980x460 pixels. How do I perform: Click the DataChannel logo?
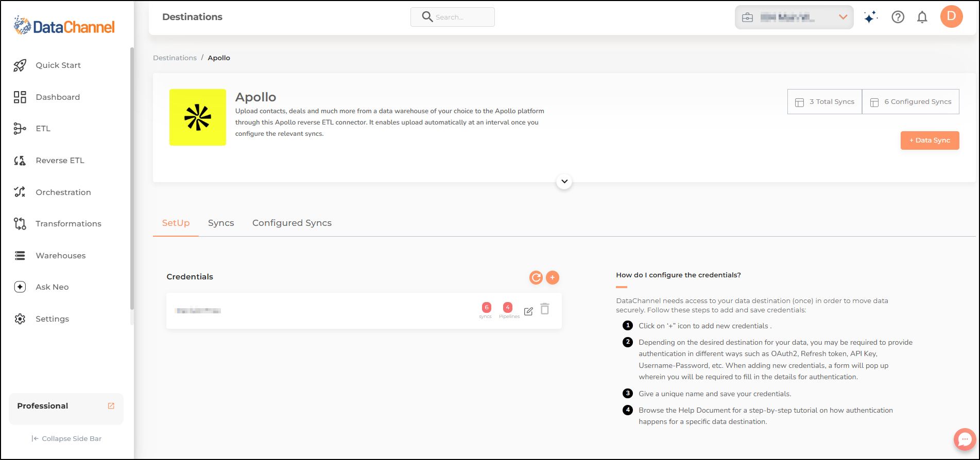click(x=64, y=26)
